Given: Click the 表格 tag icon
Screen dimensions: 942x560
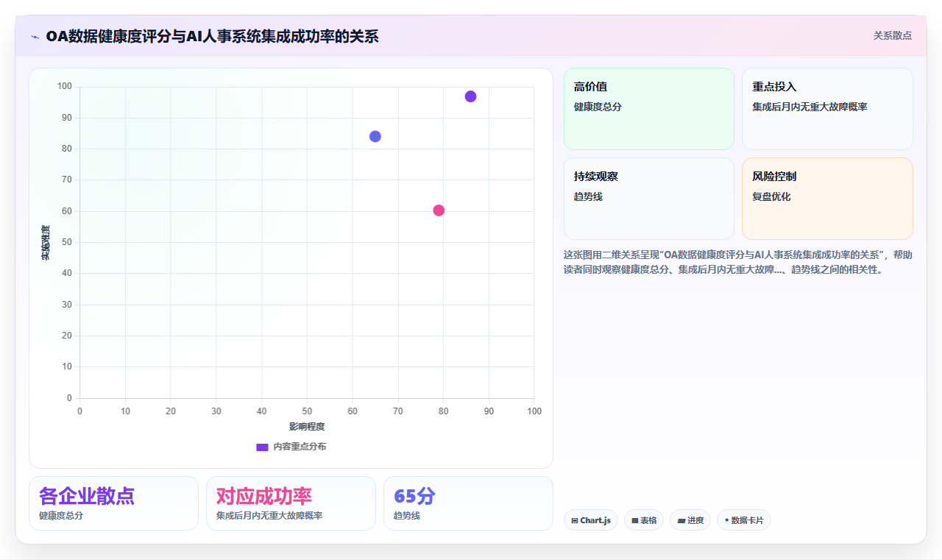Looking at the screenshot, I should coord(635,520).
